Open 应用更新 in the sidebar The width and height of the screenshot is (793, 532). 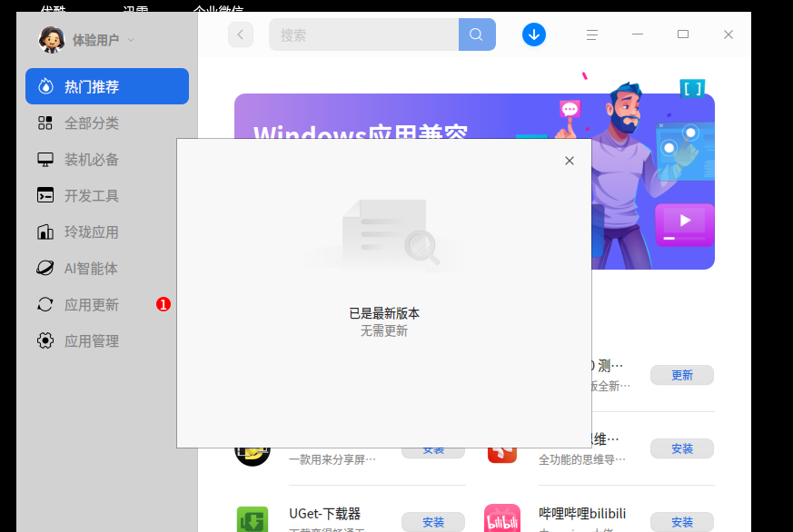click(101, 305)
